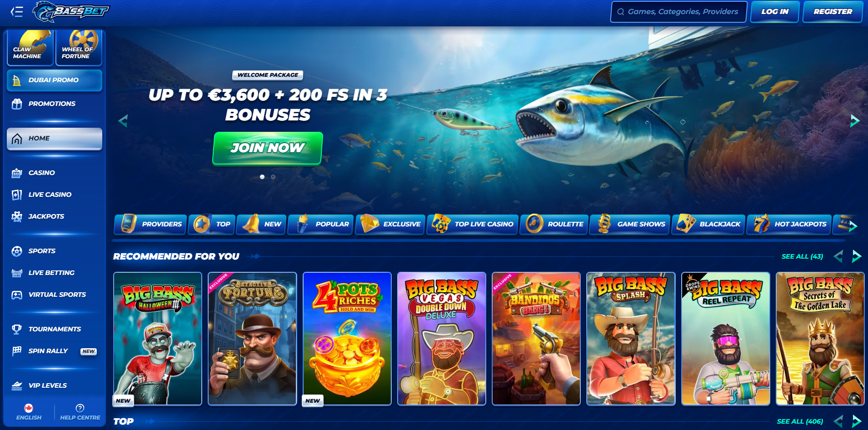Collapse the sidebar with the menu icon
Screen dimensions: 868x430
[17, 12]
